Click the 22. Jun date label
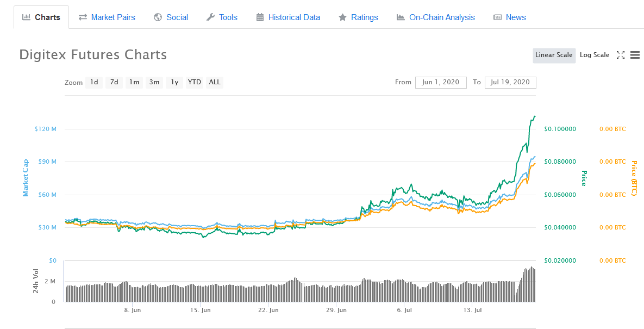644x329 pixels. pos(268,310)
